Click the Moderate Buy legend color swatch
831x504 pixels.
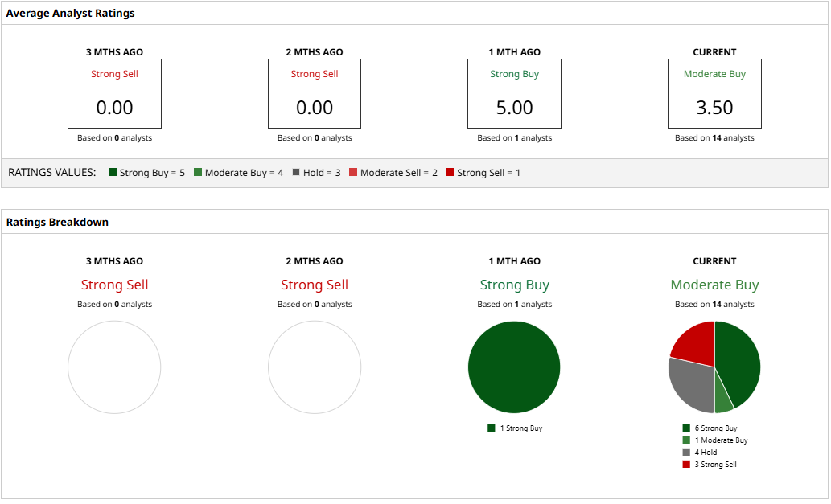pyautogui.click(x=198, y=172)
